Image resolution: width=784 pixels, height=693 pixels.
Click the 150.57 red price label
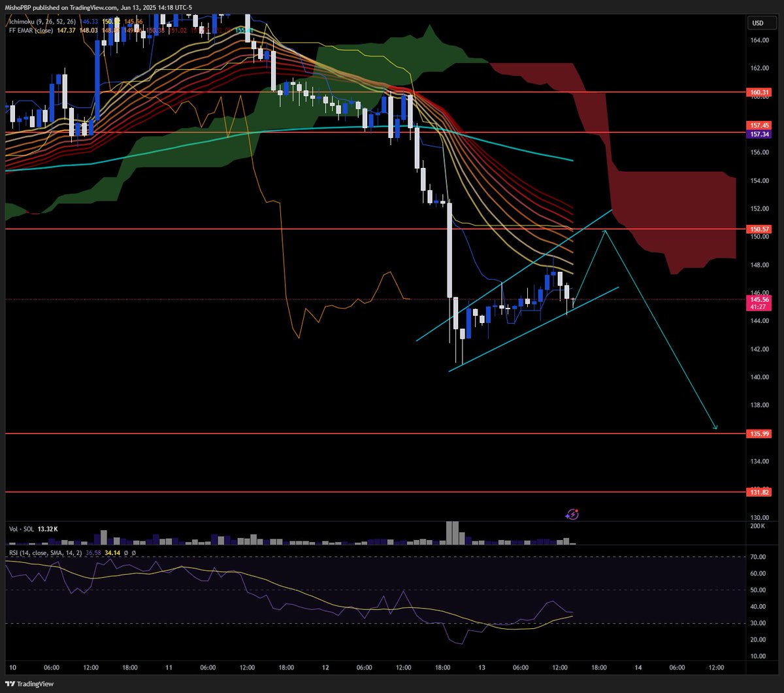pos(758,229)
